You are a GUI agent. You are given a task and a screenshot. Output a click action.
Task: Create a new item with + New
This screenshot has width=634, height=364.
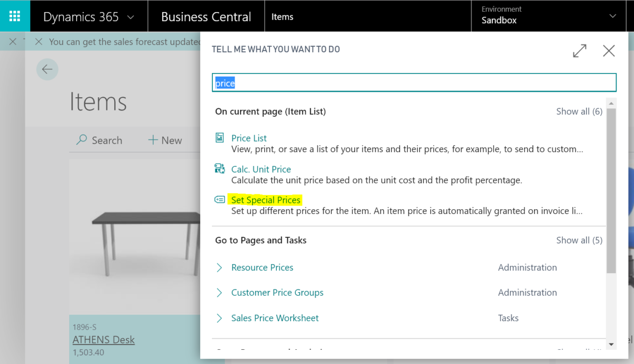pyautogui.click(x=165, y=140)
